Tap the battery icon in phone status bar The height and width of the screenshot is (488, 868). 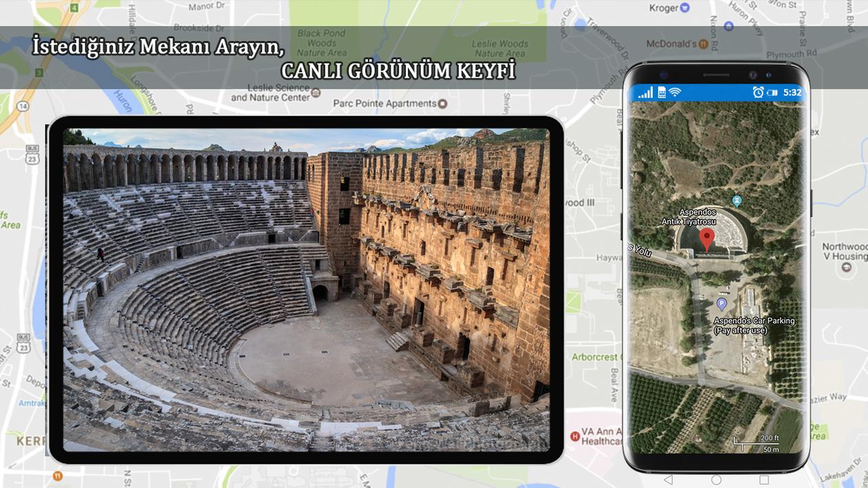coord(772,92)
